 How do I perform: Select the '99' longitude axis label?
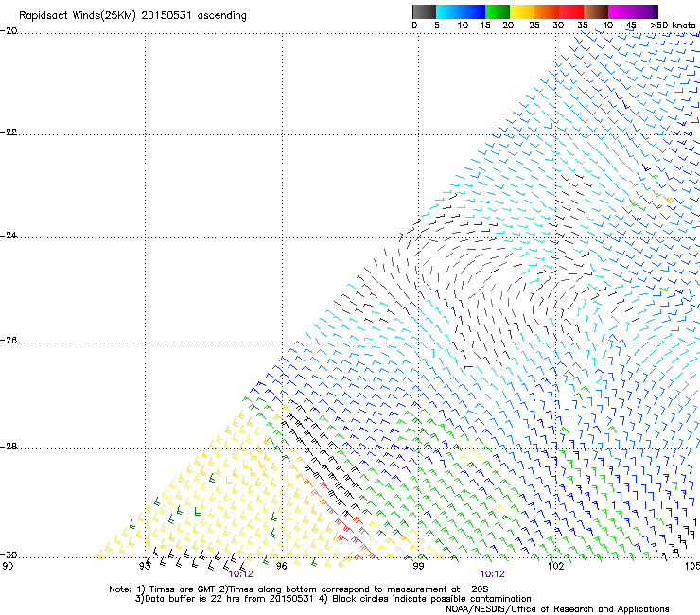point(418,566)
